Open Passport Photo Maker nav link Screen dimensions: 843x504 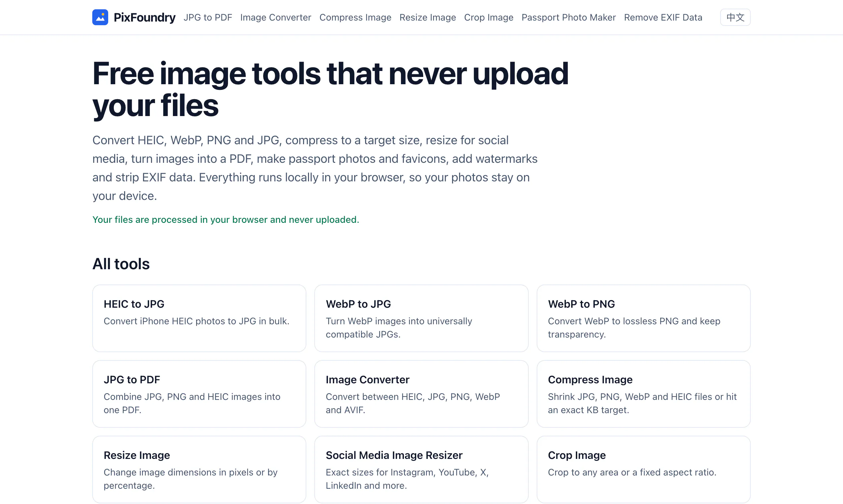point(569,17)
